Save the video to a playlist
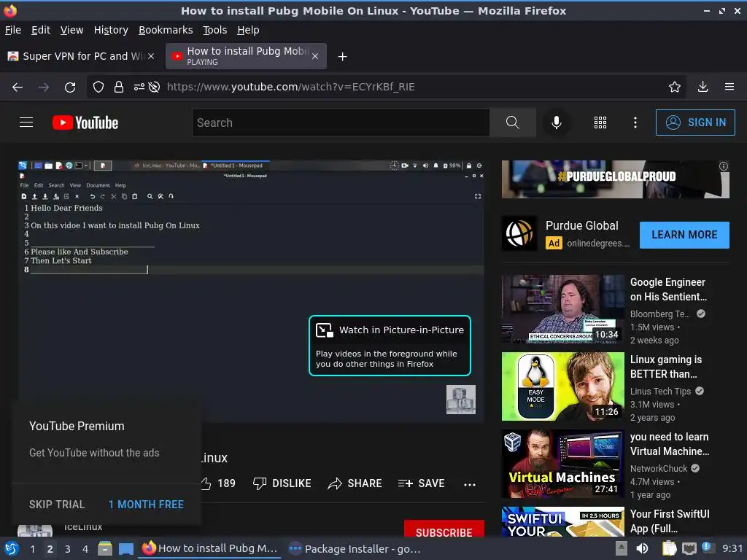Screen dimensions: 747x560 [421, 483]
